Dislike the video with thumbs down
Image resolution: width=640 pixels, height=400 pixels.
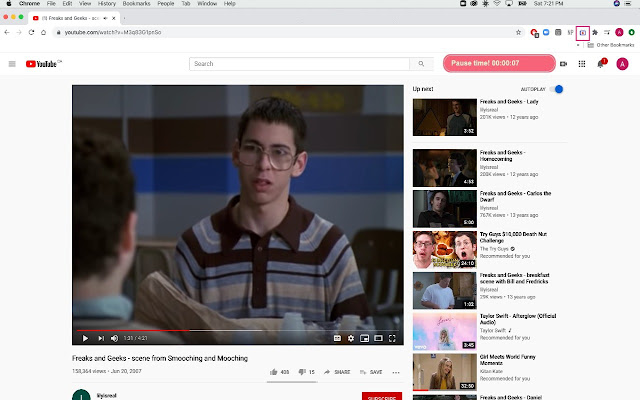(x=307, y=372)
